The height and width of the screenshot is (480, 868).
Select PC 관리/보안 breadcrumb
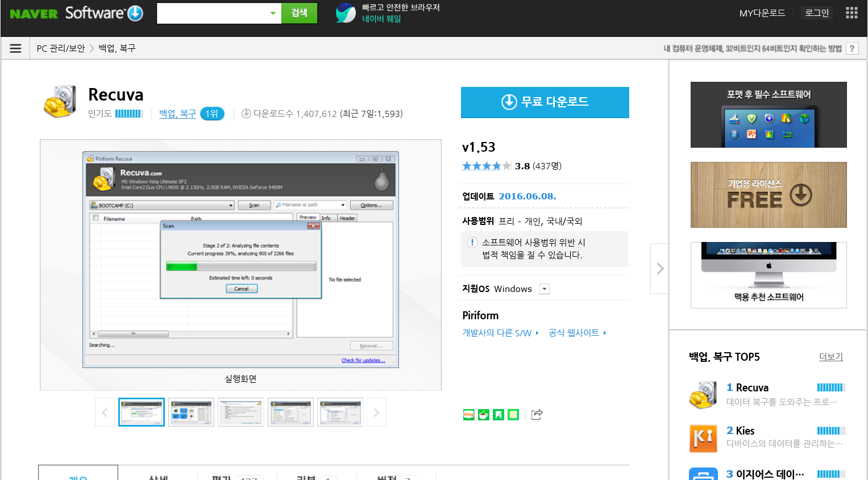[x=61, y=48]
